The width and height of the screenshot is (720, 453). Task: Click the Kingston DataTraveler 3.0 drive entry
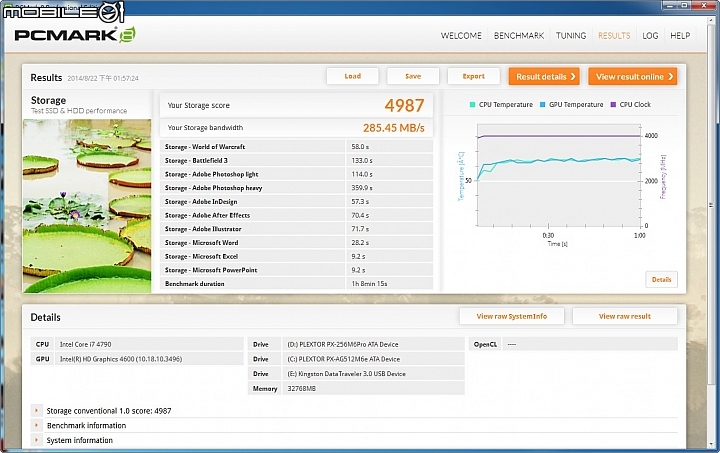coord(373,374)
